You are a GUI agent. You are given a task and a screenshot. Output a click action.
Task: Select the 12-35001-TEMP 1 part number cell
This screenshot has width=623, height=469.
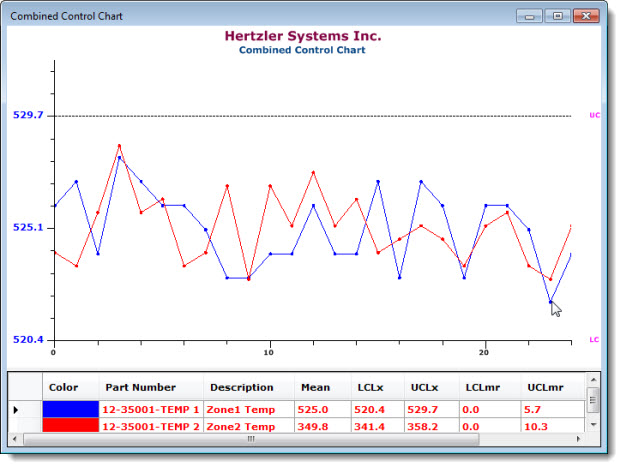(151, 409)
